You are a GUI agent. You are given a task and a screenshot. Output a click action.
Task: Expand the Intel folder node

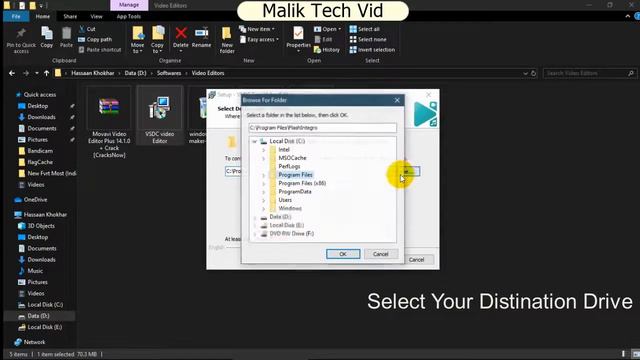[264, 150]
